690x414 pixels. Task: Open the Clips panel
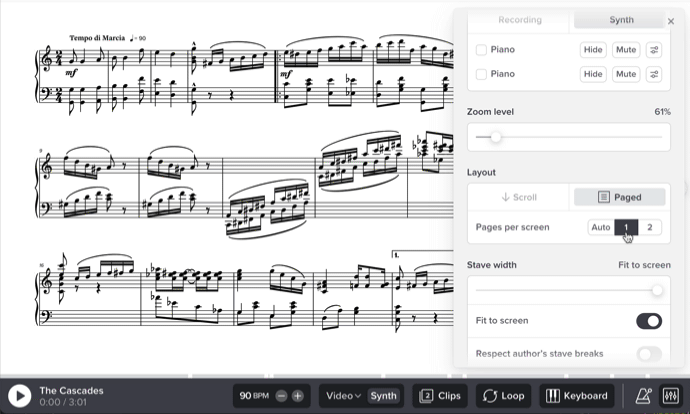pos(440,396)
